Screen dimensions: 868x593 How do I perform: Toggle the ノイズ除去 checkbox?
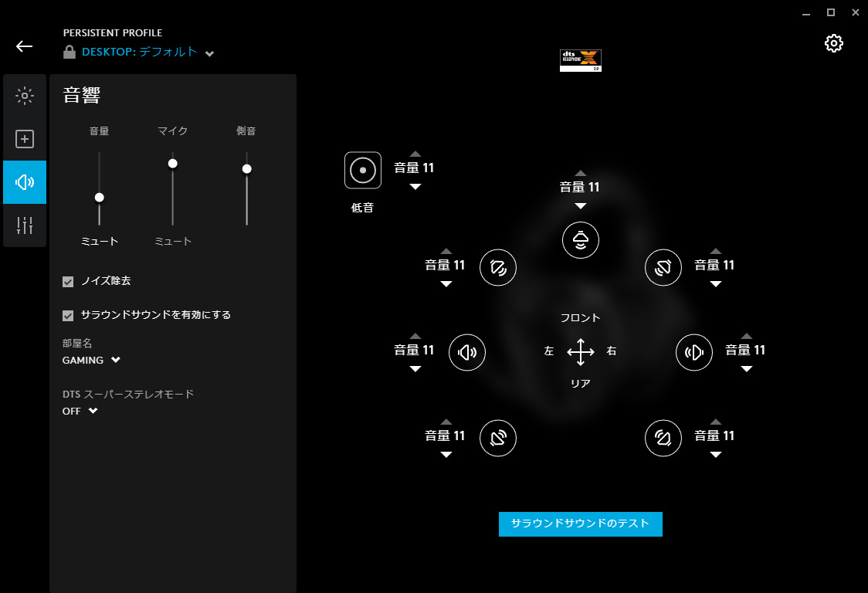[68, 282]
